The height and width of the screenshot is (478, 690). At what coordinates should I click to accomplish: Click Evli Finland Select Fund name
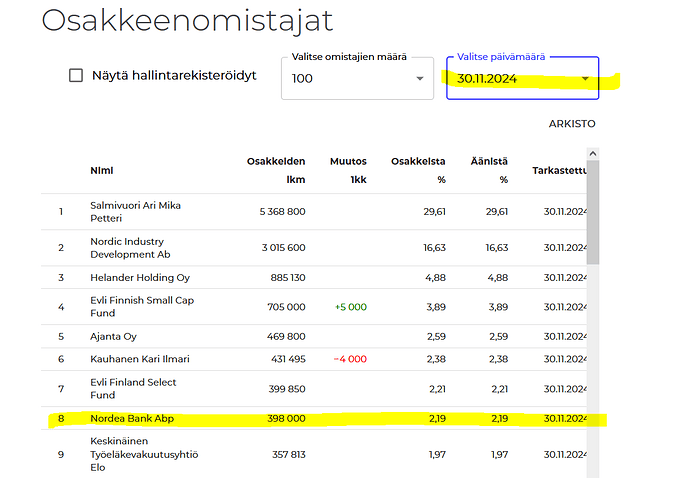click(133, 389)
